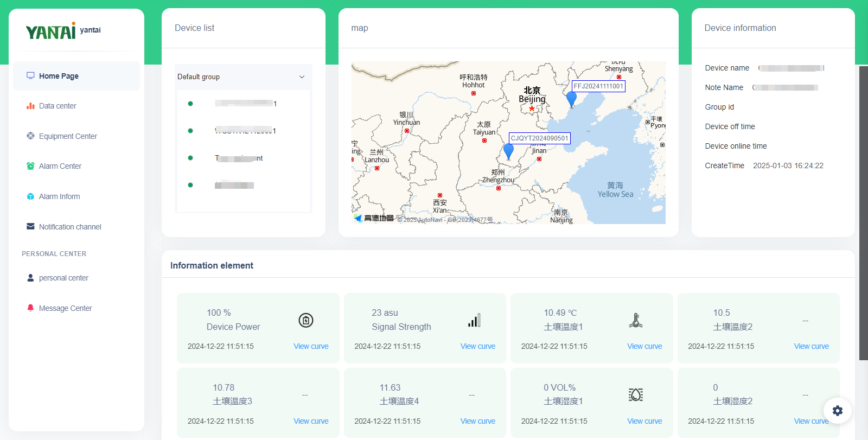The width and height of the screenshot is (868, 440).
Task: Click the Device name label
Action: pyautogui.click(x=727, y=68)
